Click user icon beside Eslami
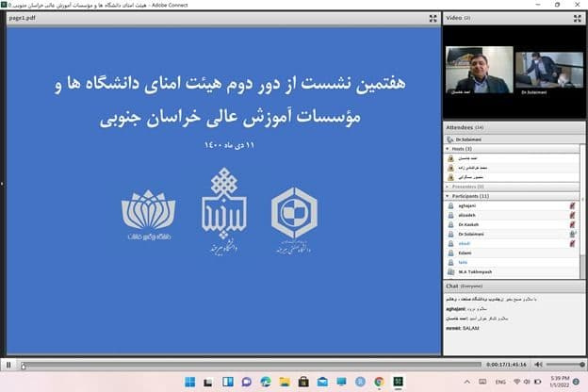588x392 pixels. (451, 253)
